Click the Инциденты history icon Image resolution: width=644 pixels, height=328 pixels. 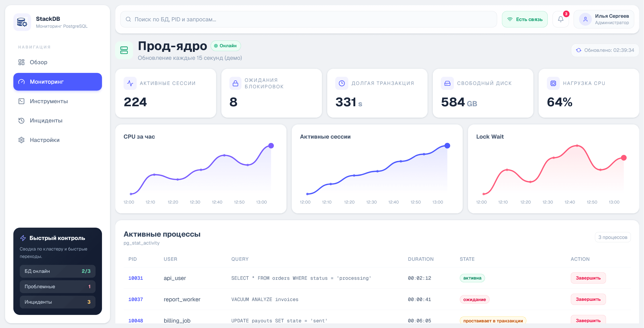22,120
